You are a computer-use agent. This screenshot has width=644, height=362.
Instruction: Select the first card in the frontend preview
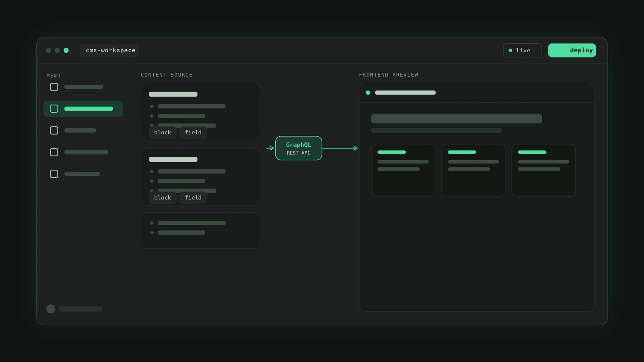click(403, 170)
